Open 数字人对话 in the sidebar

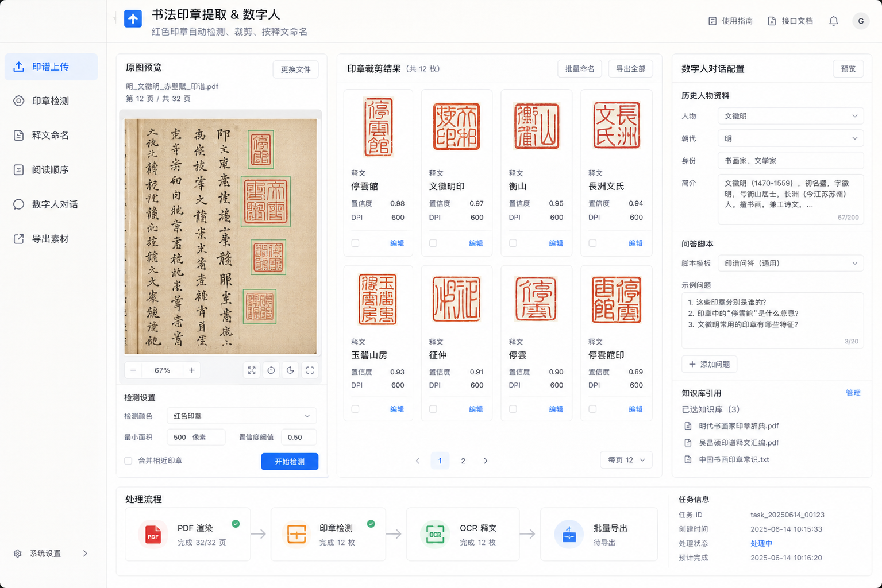click(x=51, y=204)
